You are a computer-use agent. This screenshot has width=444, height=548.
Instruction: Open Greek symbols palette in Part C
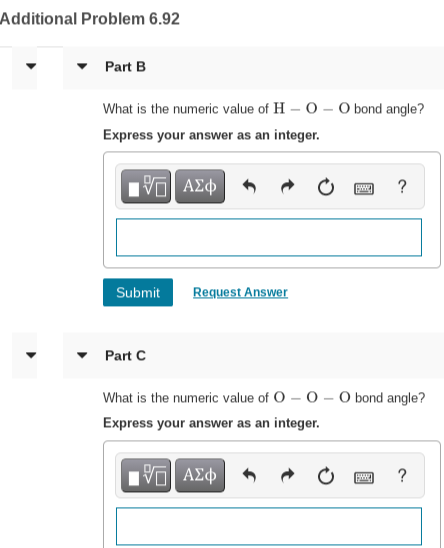pyautogui.click(x=200, y=475)
